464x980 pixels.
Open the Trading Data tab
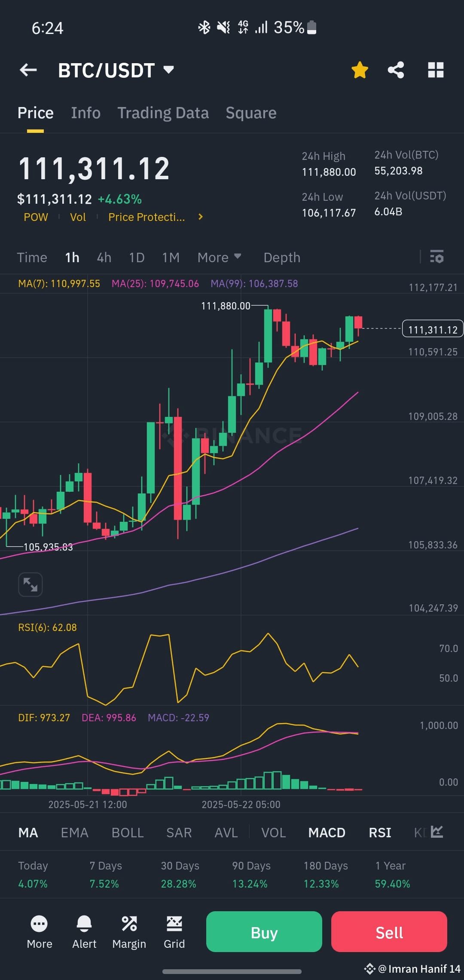point(163,113)
